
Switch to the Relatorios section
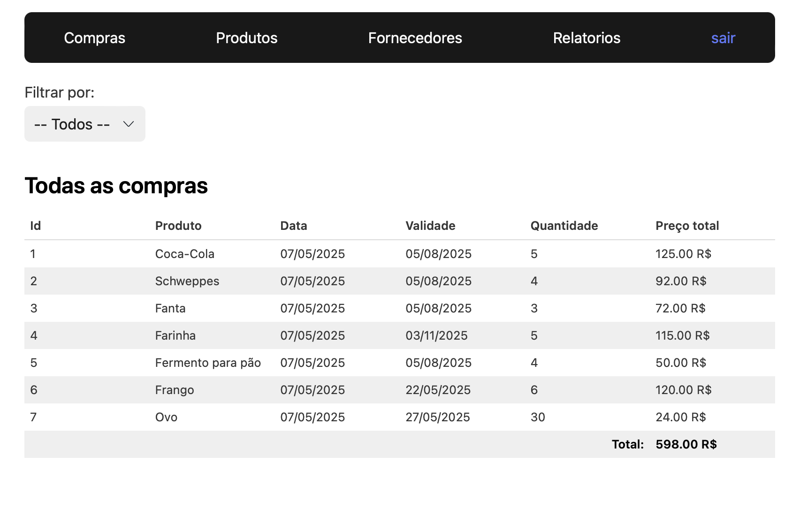point(586,38)
